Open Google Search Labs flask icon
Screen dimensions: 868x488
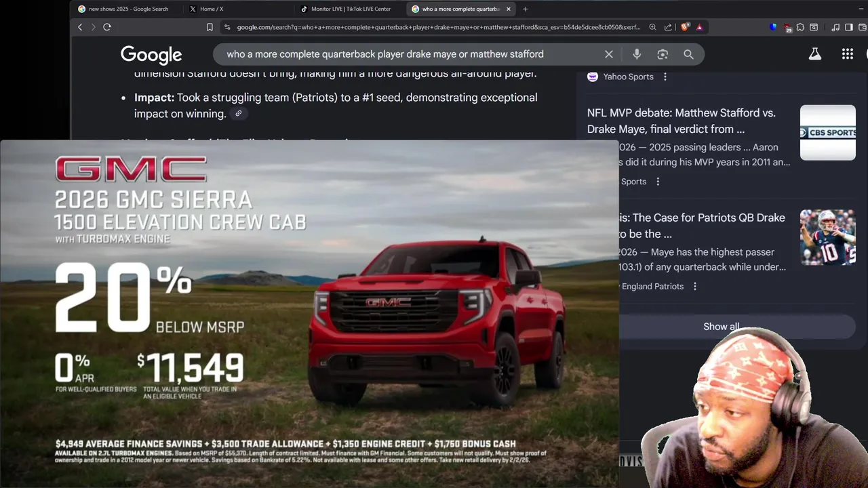[x=815, y=54]
